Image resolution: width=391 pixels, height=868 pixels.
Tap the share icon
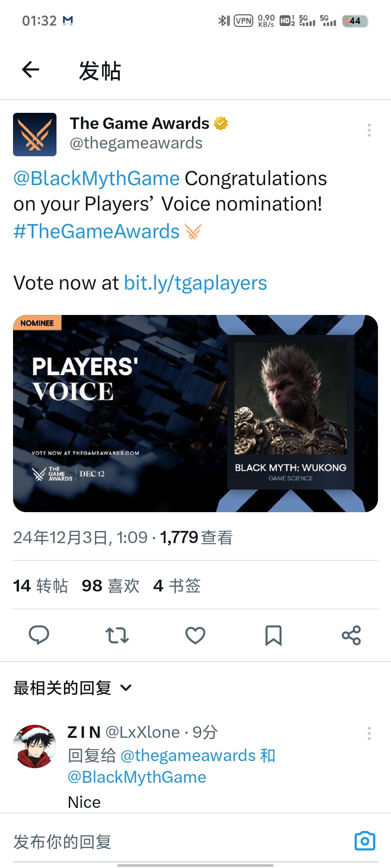click(x=351, y=635)
